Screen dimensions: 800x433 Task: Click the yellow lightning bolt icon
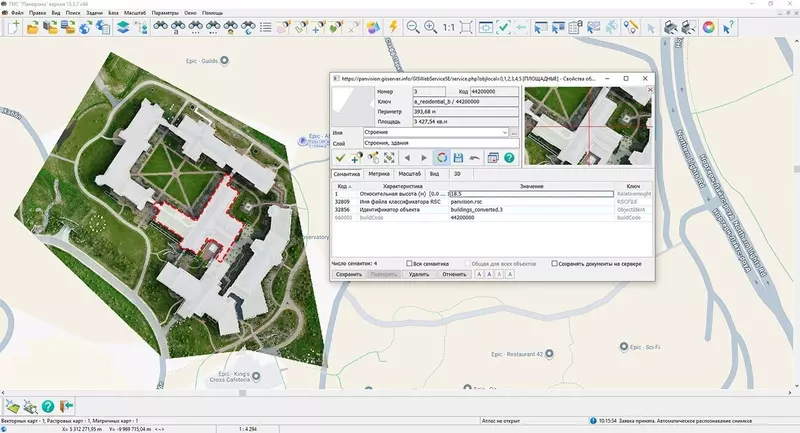coord(393,27)
